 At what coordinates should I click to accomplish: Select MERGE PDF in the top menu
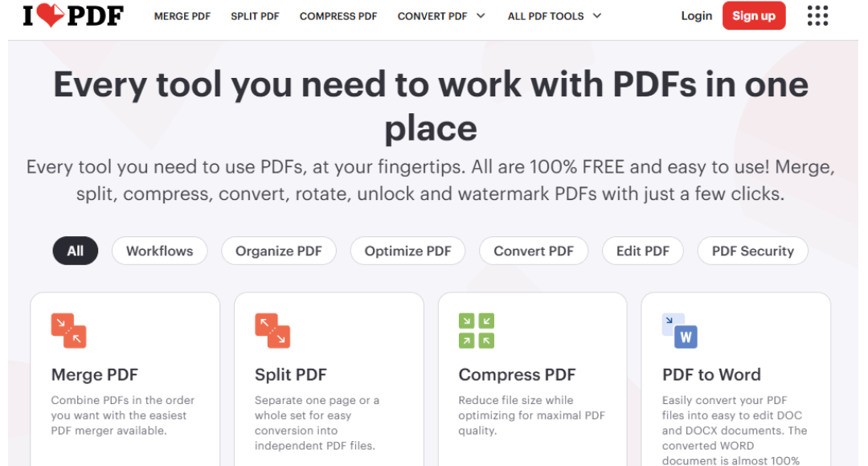182,15
